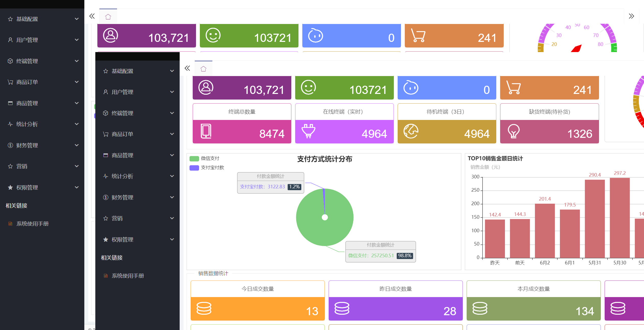Open 权限管理 menu in outer left sidebar
The width and height of the screenshot is (644, 330).
coord(27,188)
